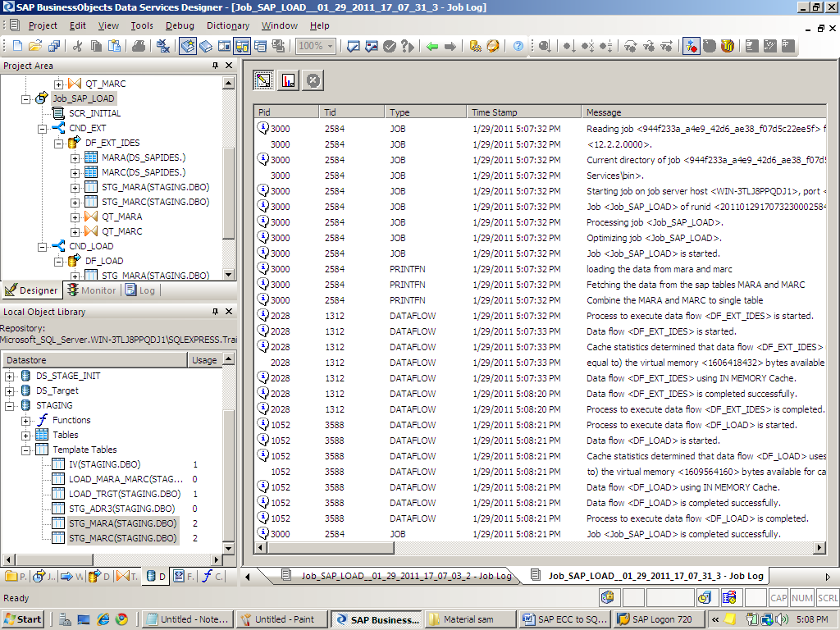Open the Project menu
840x630 pixels.
coord(43,25)
